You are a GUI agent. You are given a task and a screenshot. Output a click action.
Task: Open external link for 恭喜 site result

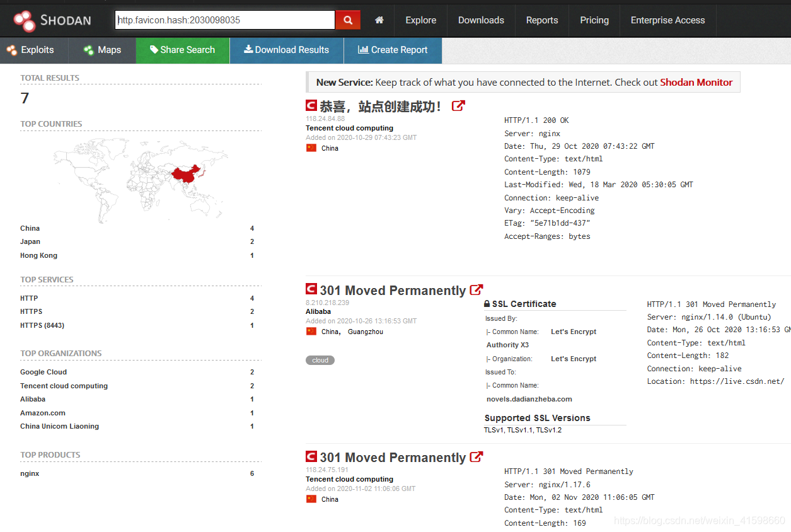point(459,106)
